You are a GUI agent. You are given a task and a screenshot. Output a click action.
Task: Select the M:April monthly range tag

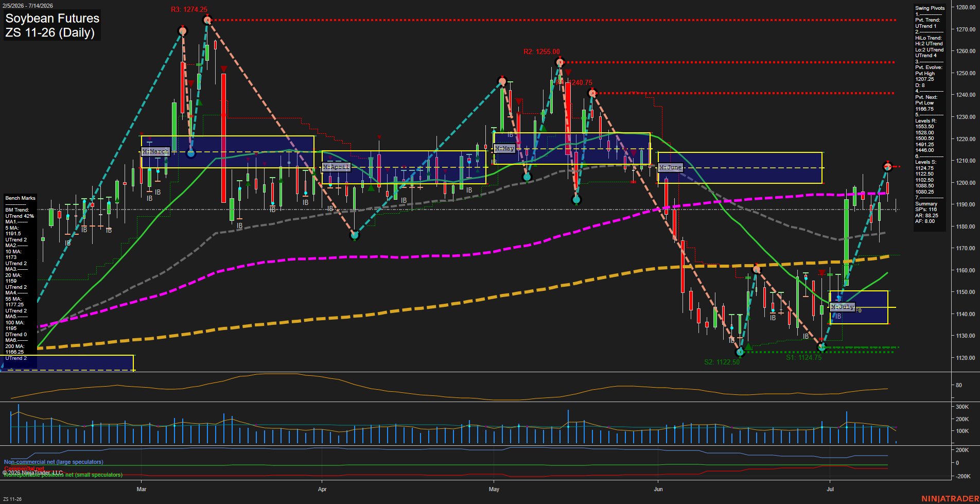pyautogui.click(x=336, y=167)
